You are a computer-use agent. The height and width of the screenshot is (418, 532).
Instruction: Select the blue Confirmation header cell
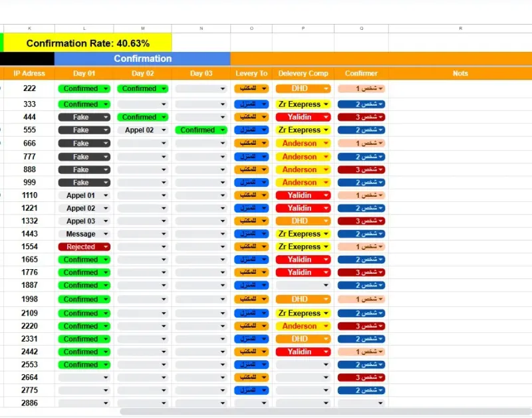tap(142, 58)
